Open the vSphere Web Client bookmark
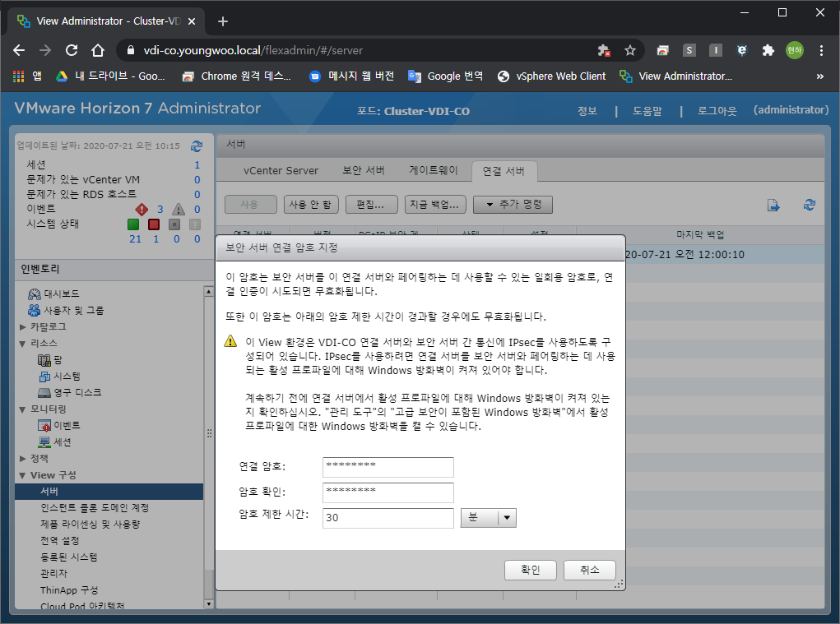Viewport: 840px width, 624px height. 552,76
